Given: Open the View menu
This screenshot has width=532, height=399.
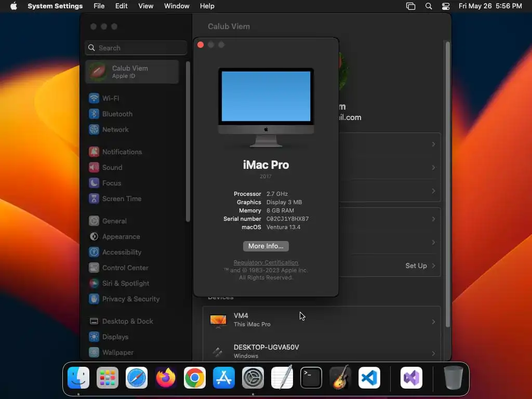Looking at the screenshot, I should [146, 6].
